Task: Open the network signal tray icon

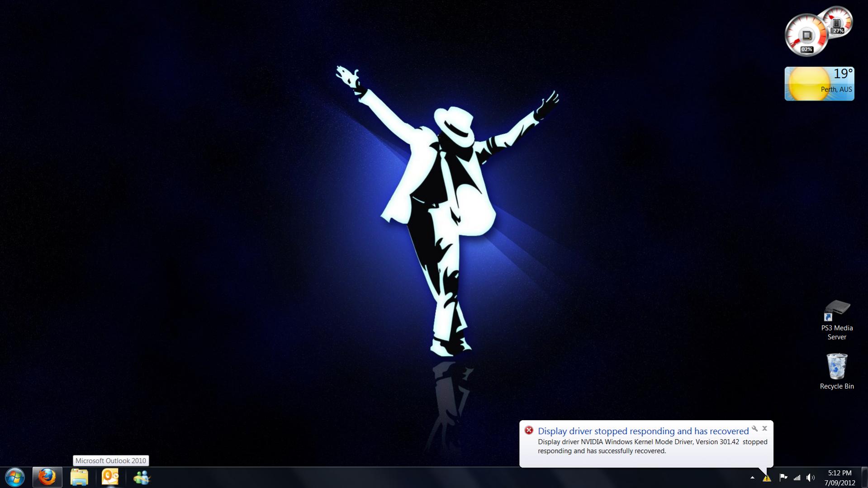Action: tap(797, 478)
